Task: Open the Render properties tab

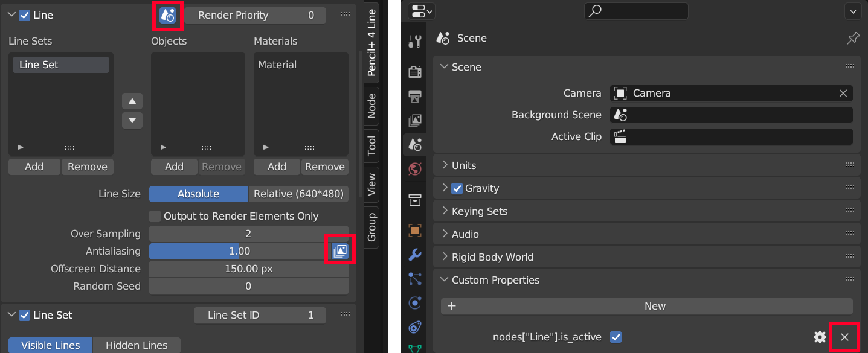Action: click(415, 72)
